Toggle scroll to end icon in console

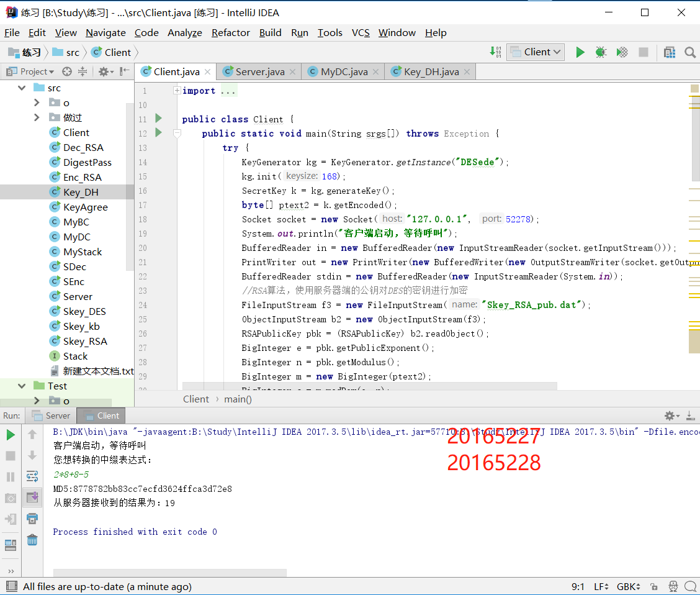pos(32,497)
